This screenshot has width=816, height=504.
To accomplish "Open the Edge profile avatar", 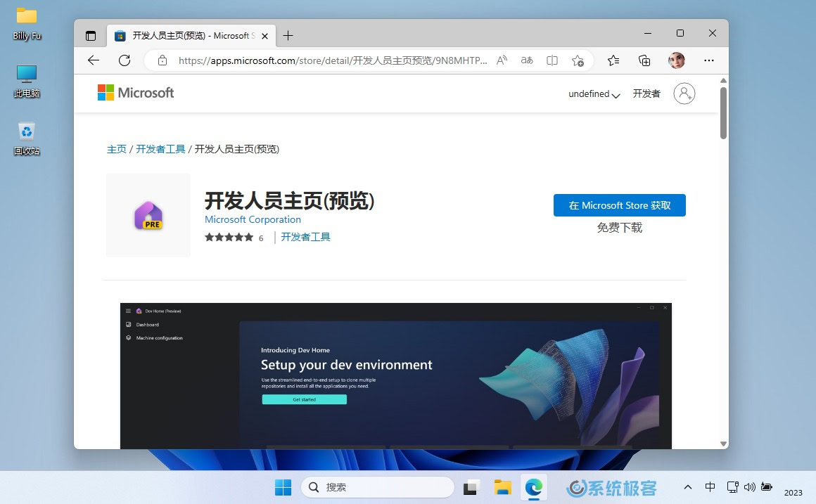I will pos(677,60).
